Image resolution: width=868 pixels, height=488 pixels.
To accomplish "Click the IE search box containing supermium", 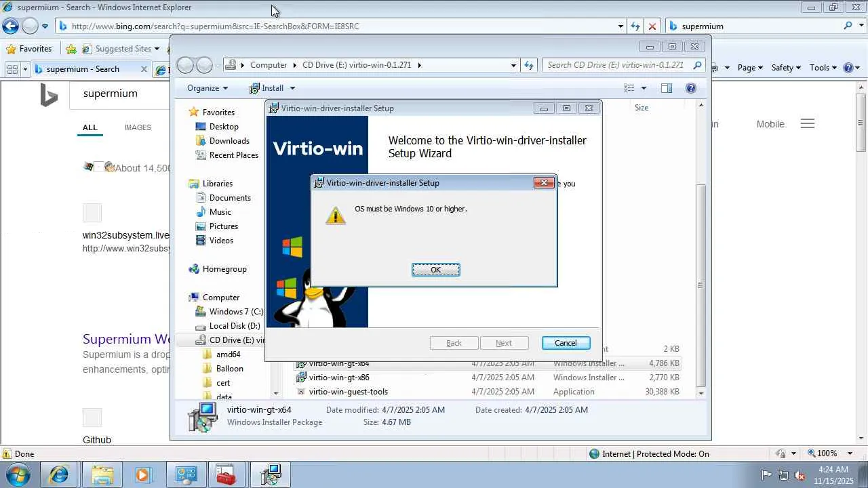I will [753, 26].
